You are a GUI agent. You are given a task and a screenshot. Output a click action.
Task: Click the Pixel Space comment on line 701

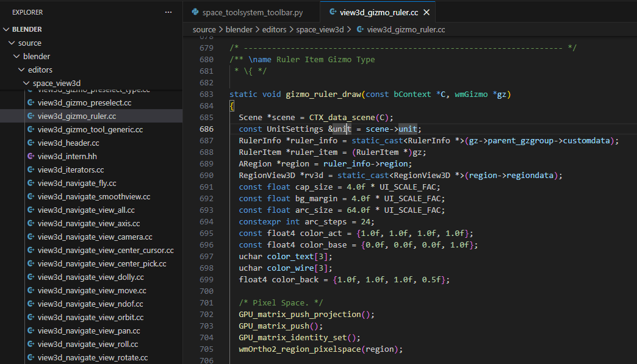tap(281, 303)
